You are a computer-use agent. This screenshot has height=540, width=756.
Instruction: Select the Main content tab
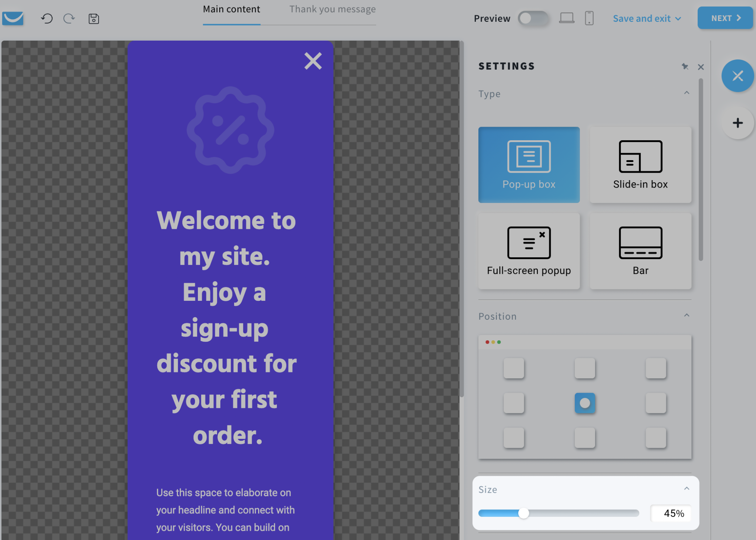point(231,9)
